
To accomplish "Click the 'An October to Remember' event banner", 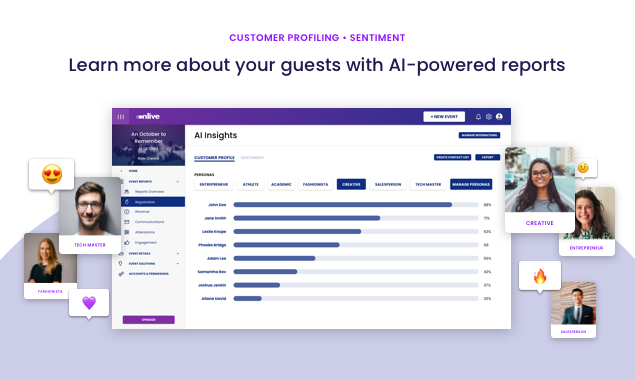I will click(x=149, y=145).
